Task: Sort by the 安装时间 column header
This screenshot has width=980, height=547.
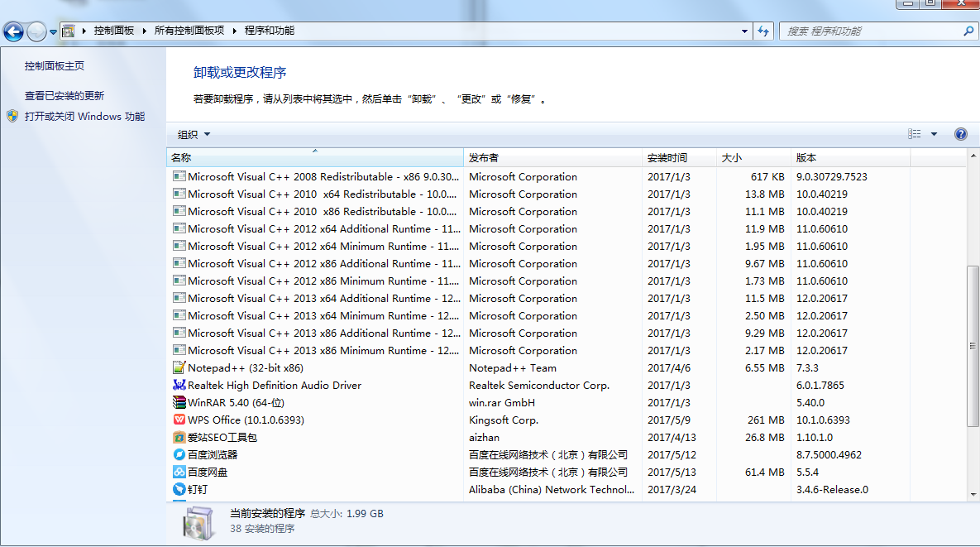Action: (x=679, y=157)
